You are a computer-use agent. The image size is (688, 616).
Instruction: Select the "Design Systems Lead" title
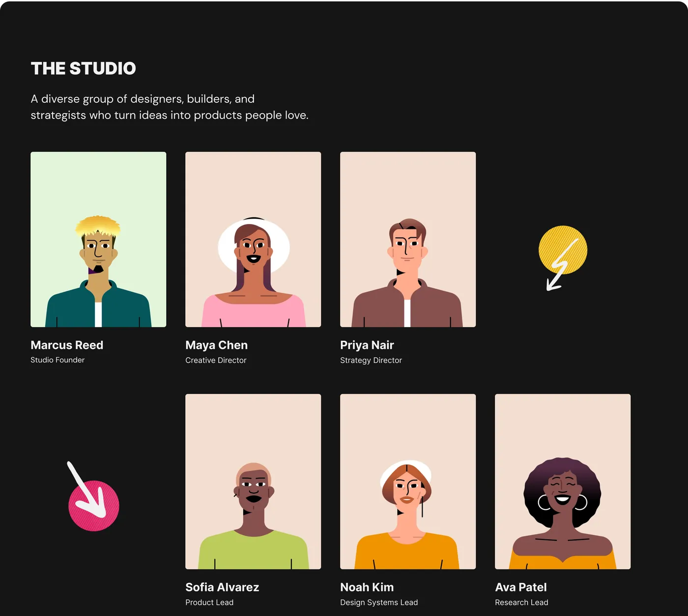379,603
